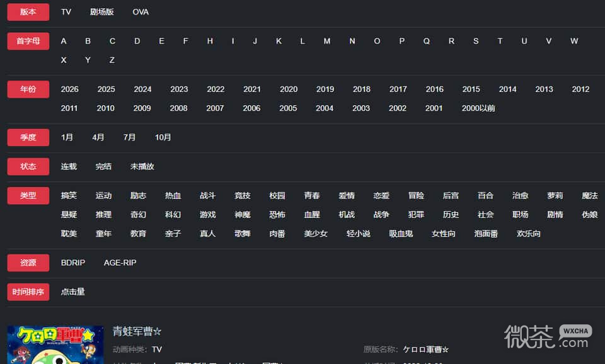Click the 时间排序 red label
This screenshot has height=364, width=605.
pyautogui.click(x=28, y=292)
